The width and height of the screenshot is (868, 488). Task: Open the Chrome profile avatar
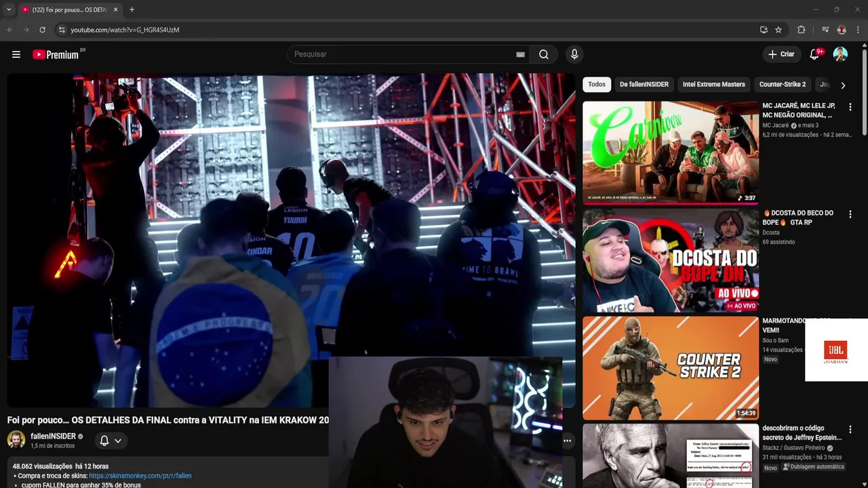[842, 30]
